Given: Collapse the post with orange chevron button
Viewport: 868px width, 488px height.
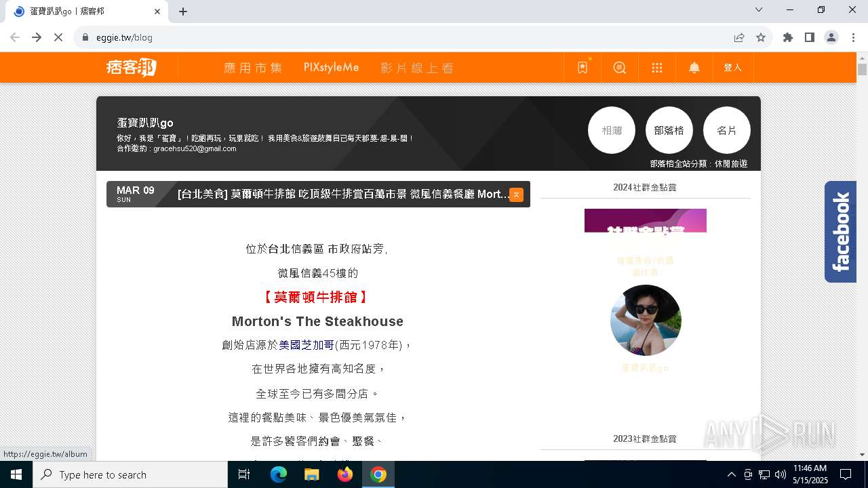Looking at the screenshot, I should 516,195.
